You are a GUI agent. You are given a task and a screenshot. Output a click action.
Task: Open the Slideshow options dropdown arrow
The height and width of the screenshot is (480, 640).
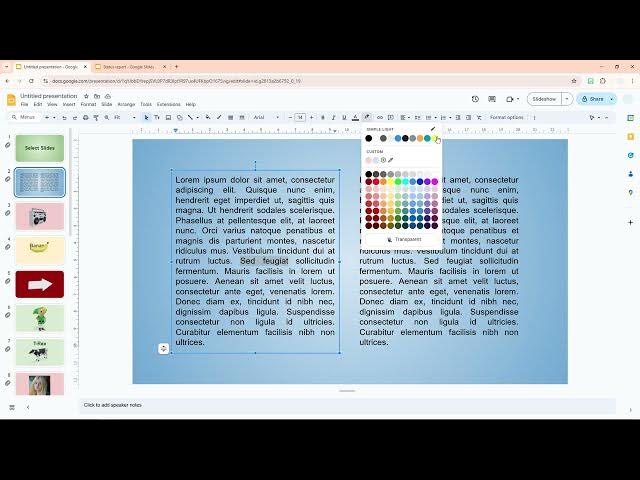(x=567, y=99)
